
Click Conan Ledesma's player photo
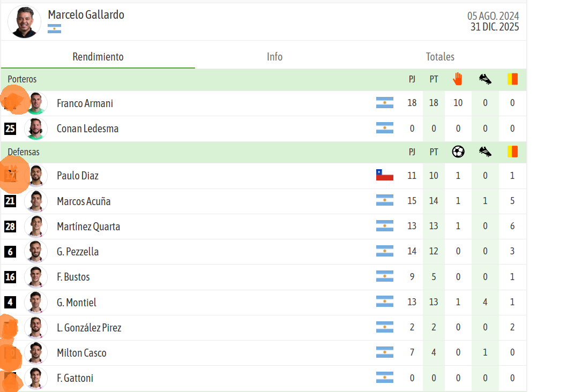(x=36, y=129)
